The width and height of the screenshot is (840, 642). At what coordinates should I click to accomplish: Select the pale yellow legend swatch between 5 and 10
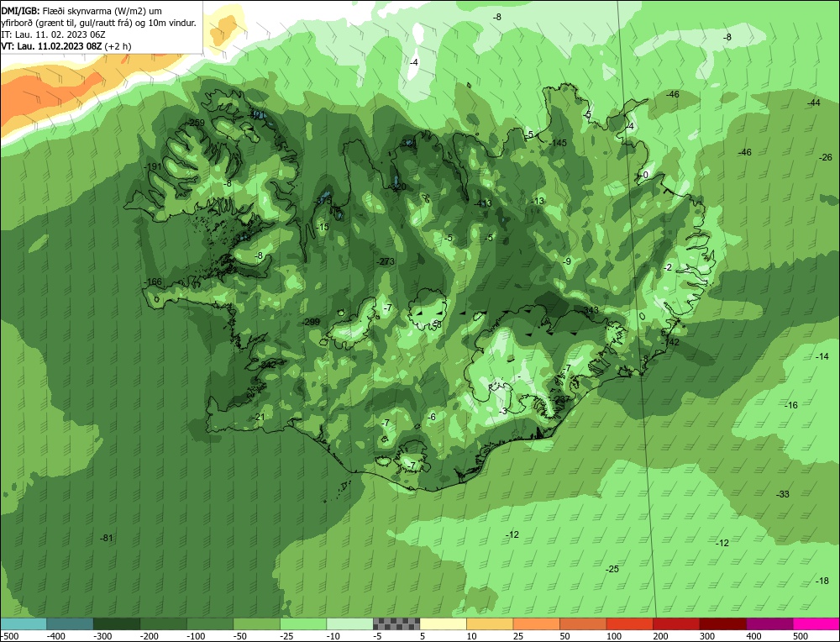(443, 624)
